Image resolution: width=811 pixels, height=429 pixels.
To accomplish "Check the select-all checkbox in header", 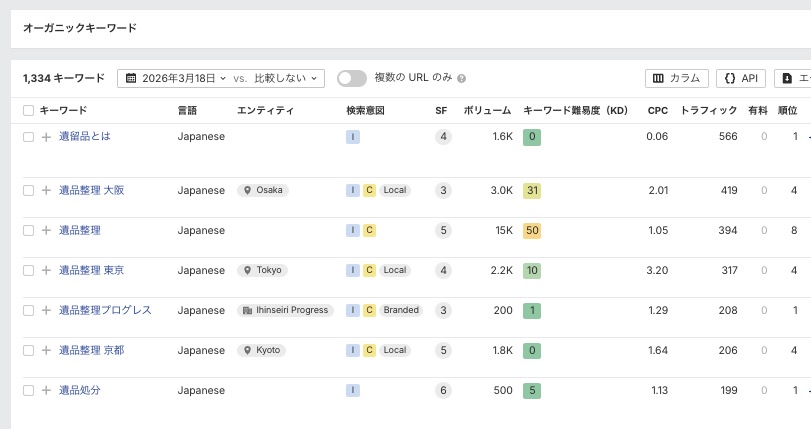I will tap(28, 110).
